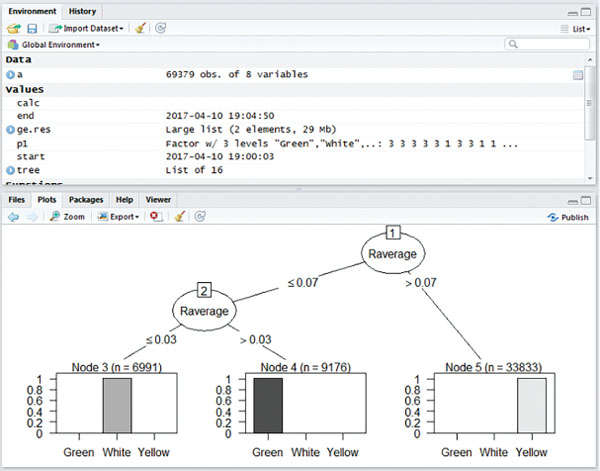The image size is (600, 471).
Task: Refresh the Environment pane
Action: (x=162, y=29)
